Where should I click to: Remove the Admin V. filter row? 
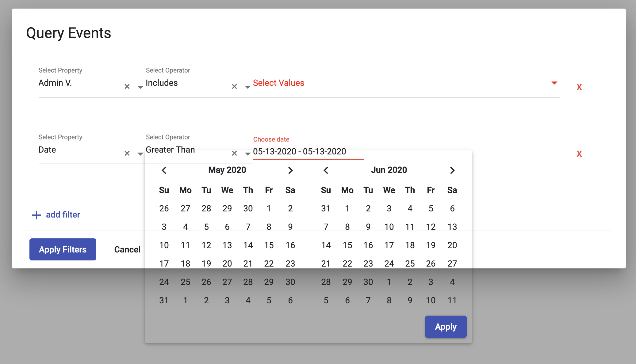[x=579, y=87]
